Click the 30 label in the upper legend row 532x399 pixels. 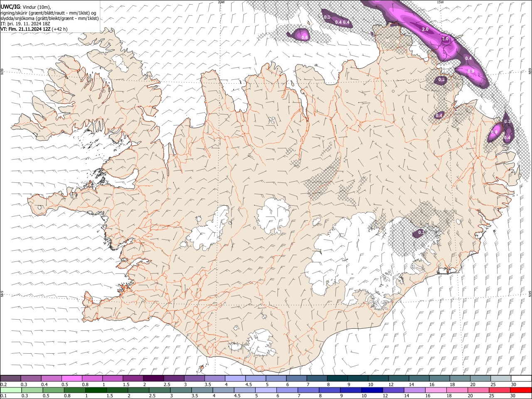pos(514,384)
